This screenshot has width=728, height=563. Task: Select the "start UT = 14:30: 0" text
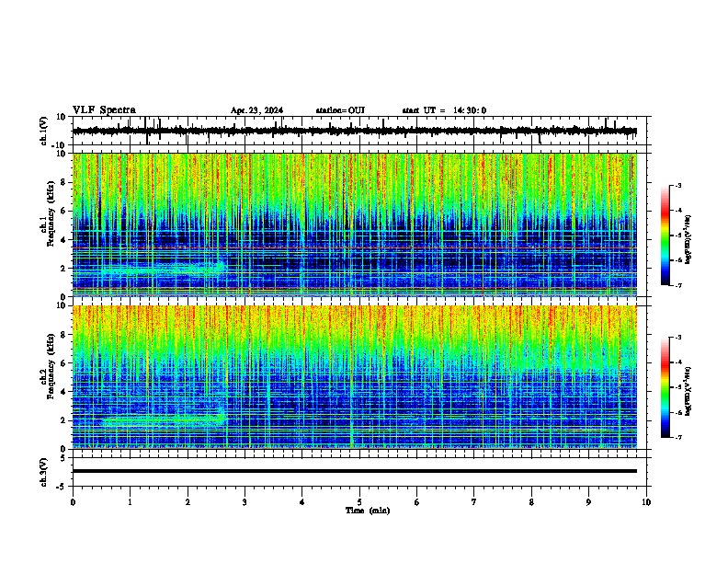tap(444, 110)
